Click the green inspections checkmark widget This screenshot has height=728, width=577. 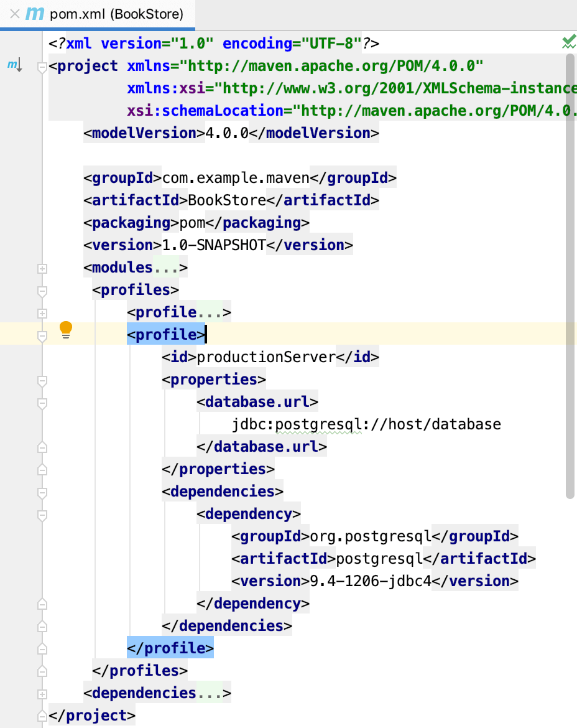(x=568, y=42)
